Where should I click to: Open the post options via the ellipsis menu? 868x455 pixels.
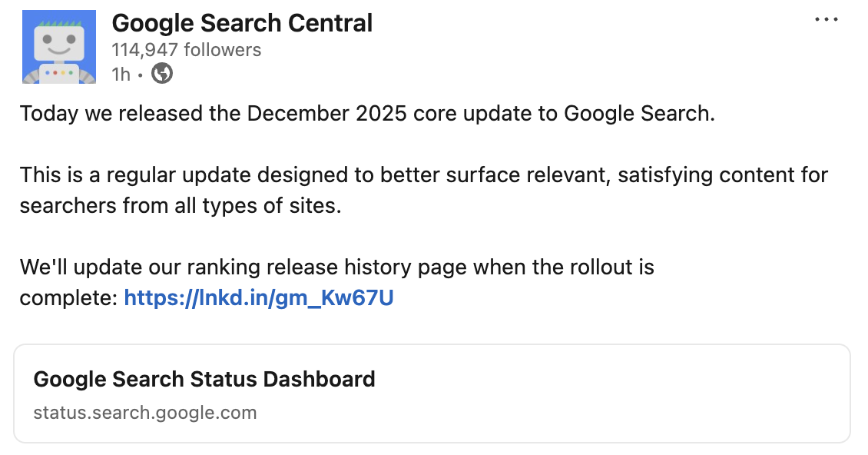[827, 19]
